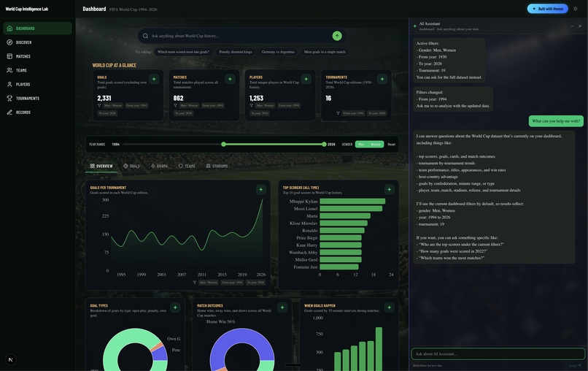588x371 pixels.
Task: Click left handle of year range slider
Action: pyautogui.click(x=223, y=144)
